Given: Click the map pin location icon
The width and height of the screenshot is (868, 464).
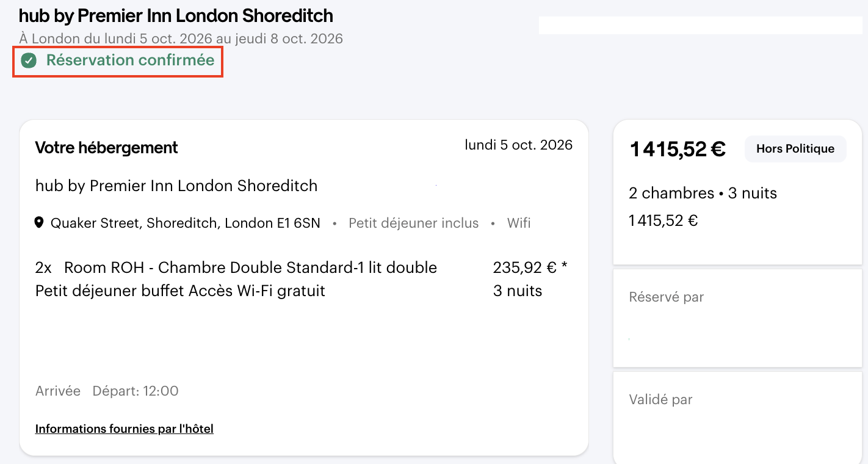Looking at the screenshot, I should [39, 223].
